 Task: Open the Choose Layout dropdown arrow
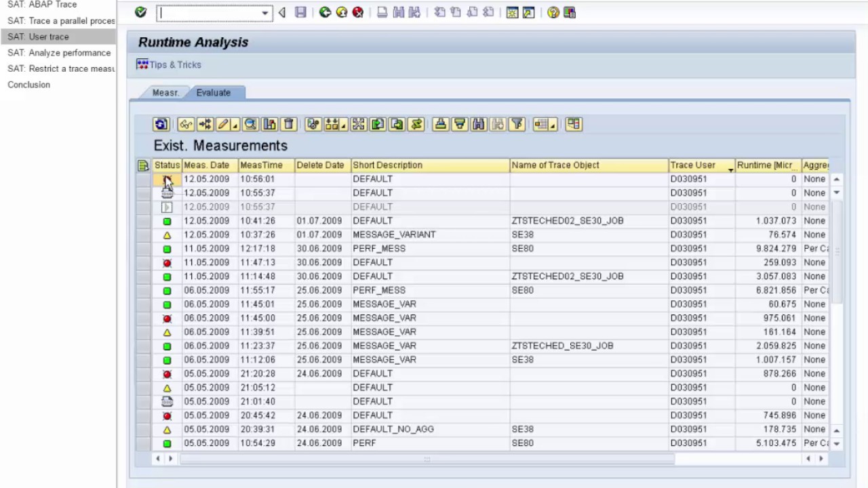click(x=552, y=124)
